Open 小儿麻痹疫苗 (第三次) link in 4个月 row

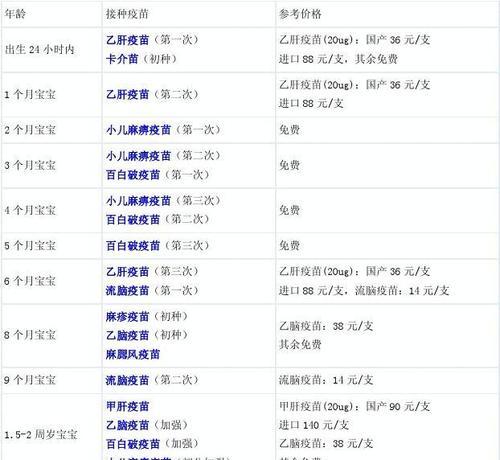(138, 201)
